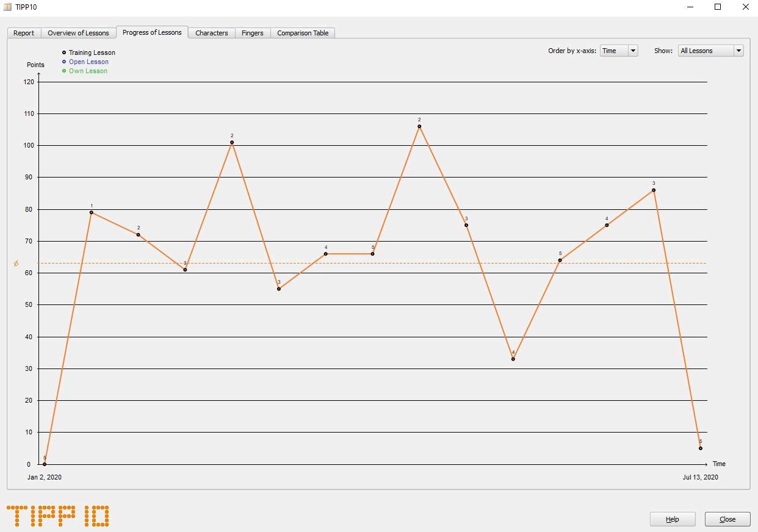Viewport: 758px width, 532px height.
Task: Maximize the TIPP10 window
Action: pyautogui.click(x=718, y=7)
